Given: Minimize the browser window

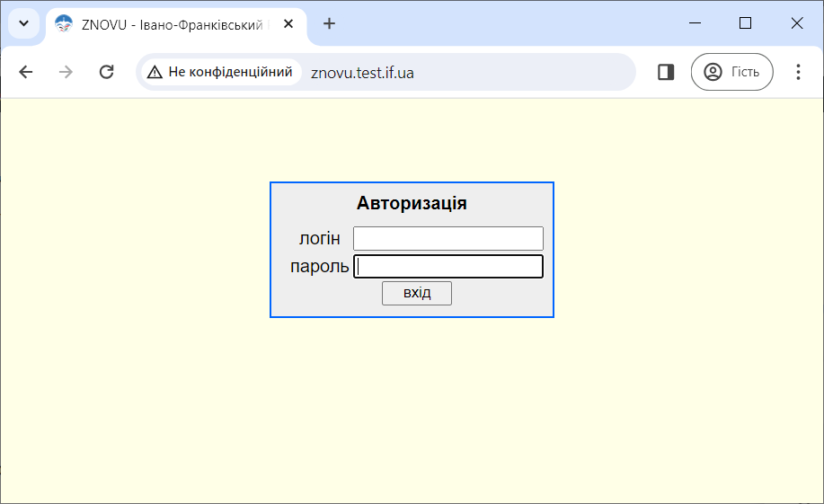Looking at the screenshot, I should pyautogui.click(x=694, y=23).
